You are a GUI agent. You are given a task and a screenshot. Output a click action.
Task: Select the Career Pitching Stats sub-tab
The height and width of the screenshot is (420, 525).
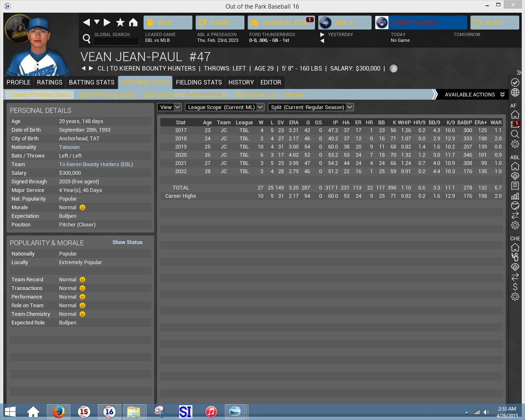click(39, 95)
